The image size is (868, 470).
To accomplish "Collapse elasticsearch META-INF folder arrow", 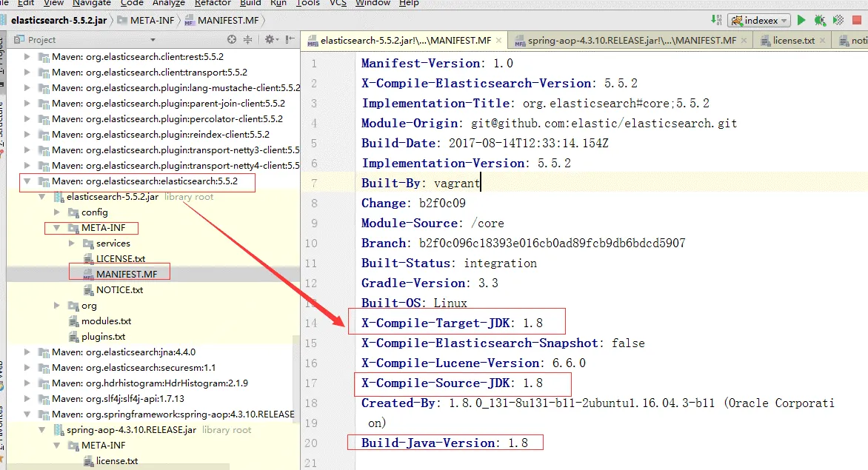I will pos(56,227).
